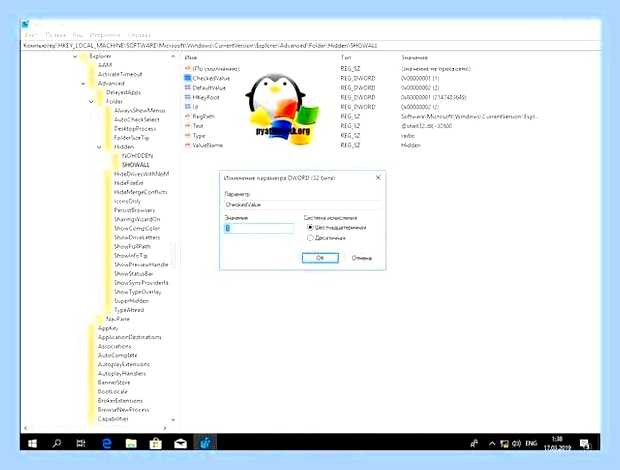
Task: Select the DelayedApps key in the tree
Action: tap(123, 92)
